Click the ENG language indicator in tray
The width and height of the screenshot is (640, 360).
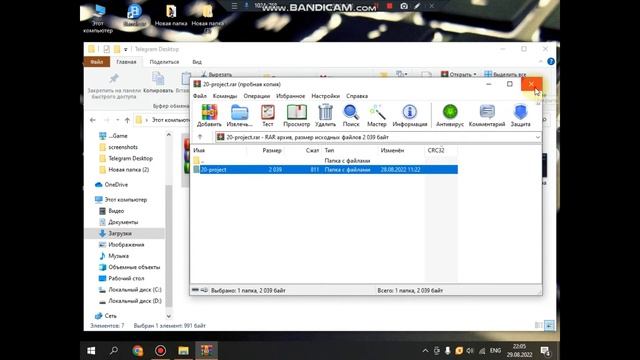pos(495,351)
